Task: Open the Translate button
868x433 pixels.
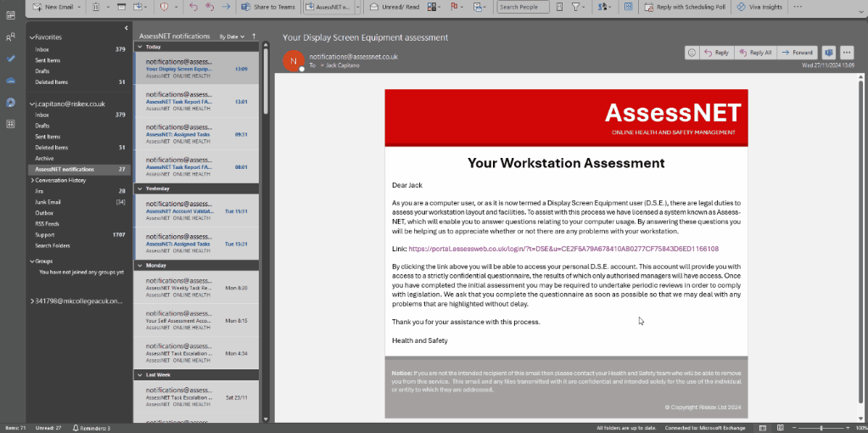Action: 605,7
